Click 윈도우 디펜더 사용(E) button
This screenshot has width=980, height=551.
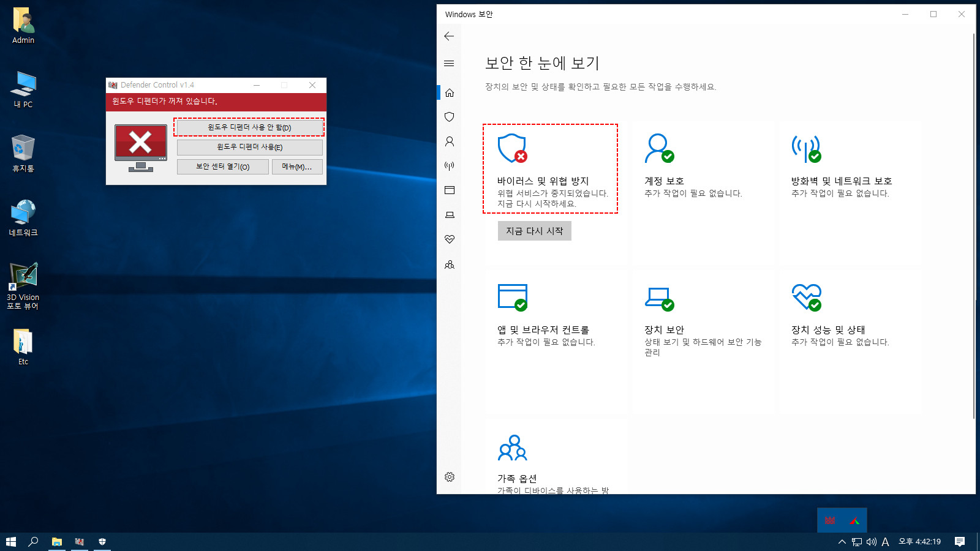pyautogui.click(x=249, y=147)
